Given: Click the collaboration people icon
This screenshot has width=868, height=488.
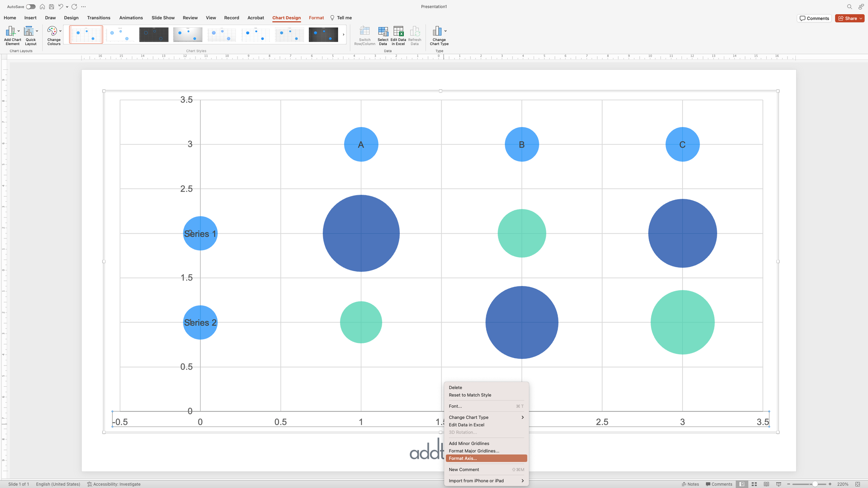Looking at the screenshot, I should coord(861,7).
